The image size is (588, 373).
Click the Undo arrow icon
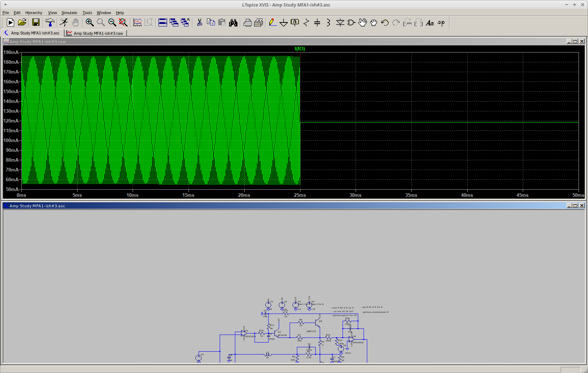point(385,22)
